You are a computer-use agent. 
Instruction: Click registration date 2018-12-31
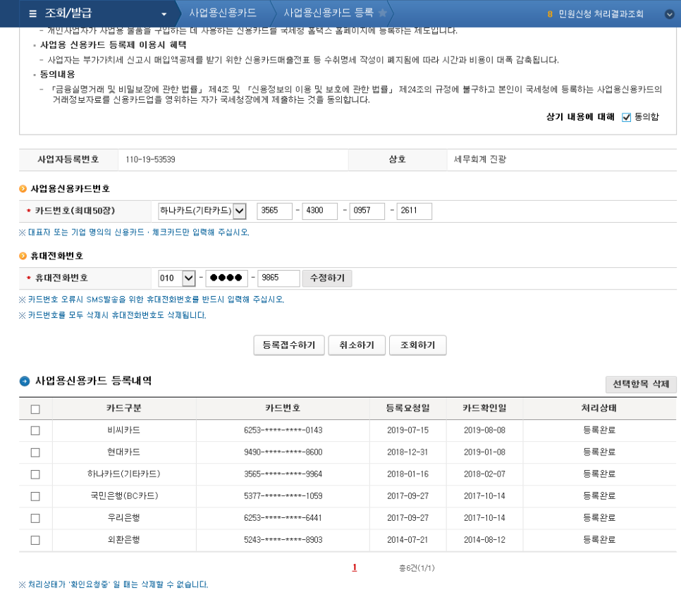tap(407, 452)
